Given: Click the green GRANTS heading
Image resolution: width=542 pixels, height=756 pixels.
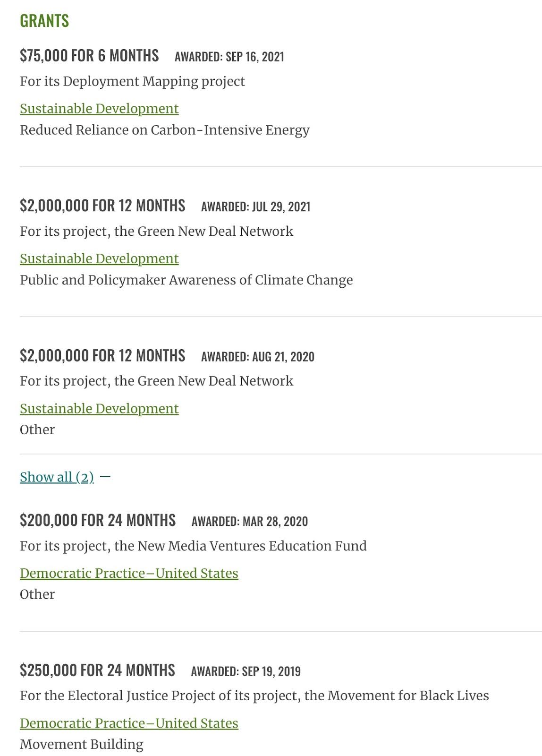Looking at the screenshot, I should pyautogui.click(x=44, y=21).
